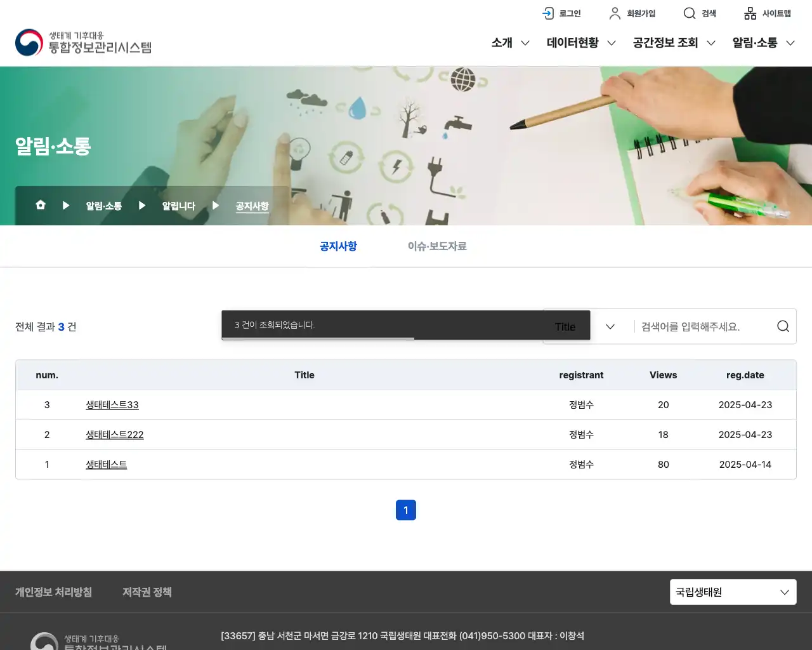This screenshot has width=812, height=650.
Task: Open the post 생태테스트222
Action: 115,435
